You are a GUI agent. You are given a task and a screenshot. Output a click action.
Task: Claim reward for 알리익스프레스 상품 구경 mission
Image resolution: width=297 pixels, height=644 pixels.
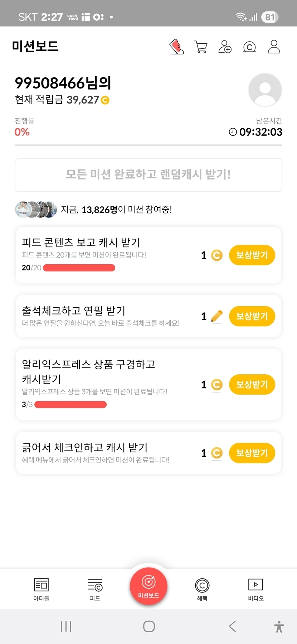[252, 385]
